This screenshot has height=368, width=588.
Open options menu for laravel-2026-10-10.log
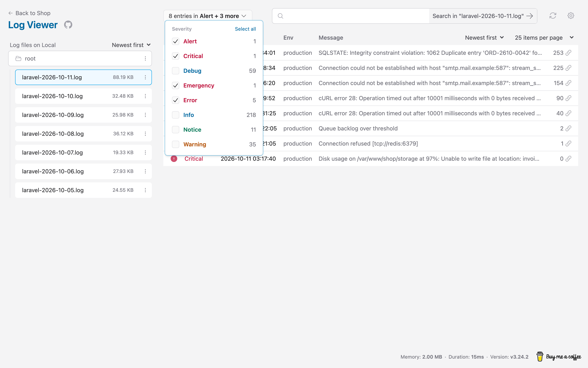point(145,96)
